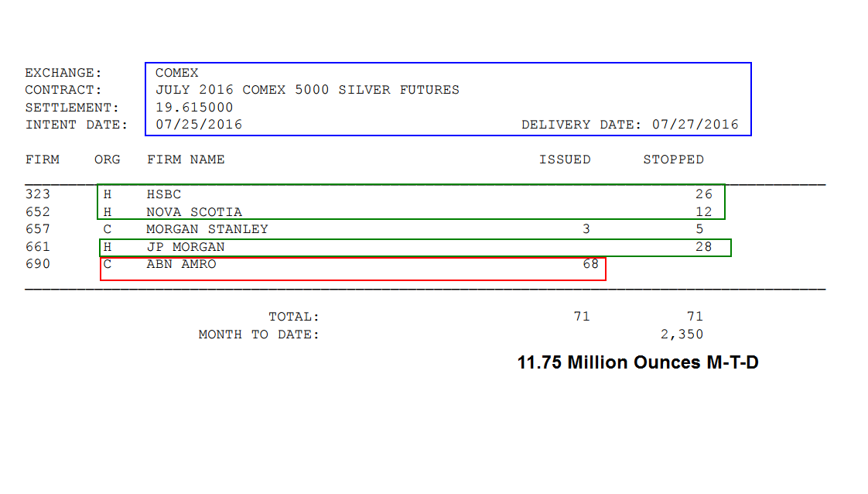Screen dimensions: 868x494
Task: Click the STOPPED column header
Action: tap(673, 160)
